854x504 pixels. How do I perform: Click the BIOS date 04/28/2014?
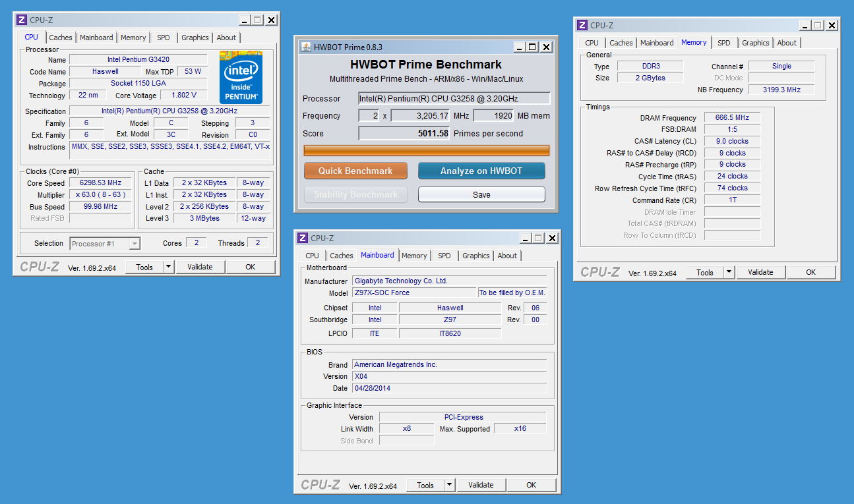point(449,388)
